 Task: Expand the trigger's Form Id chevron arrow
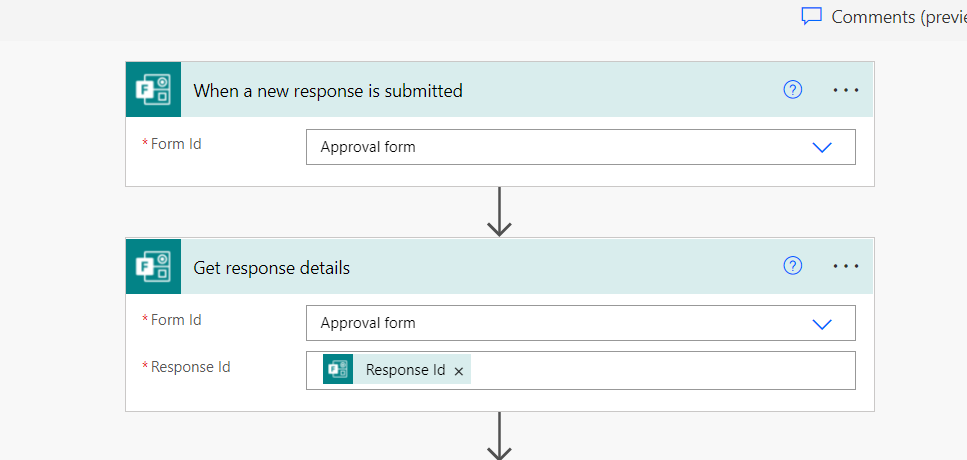822,147
